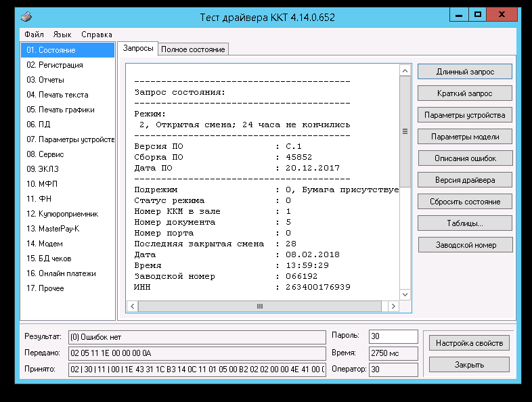Image resolution: width=532 pixels, height=402 pixels.
Task: Open the Файл menu
Action: click(x=34, y=35)
